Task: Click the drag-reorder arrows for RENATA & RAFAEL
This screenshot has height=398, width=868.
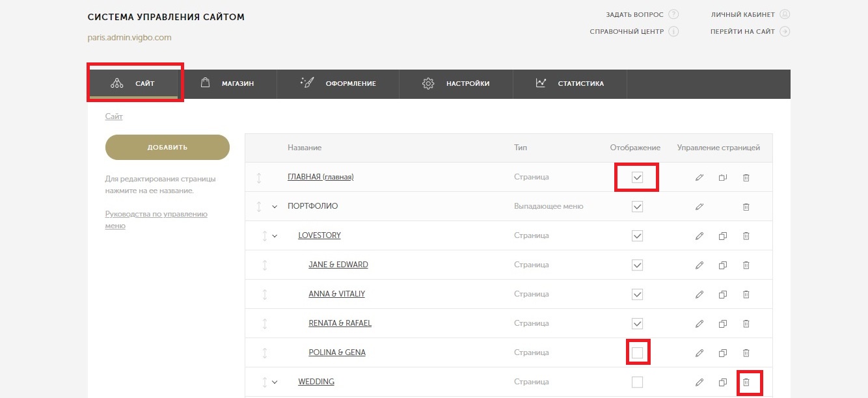Action: pyautogui.click(x=265, y=324)
